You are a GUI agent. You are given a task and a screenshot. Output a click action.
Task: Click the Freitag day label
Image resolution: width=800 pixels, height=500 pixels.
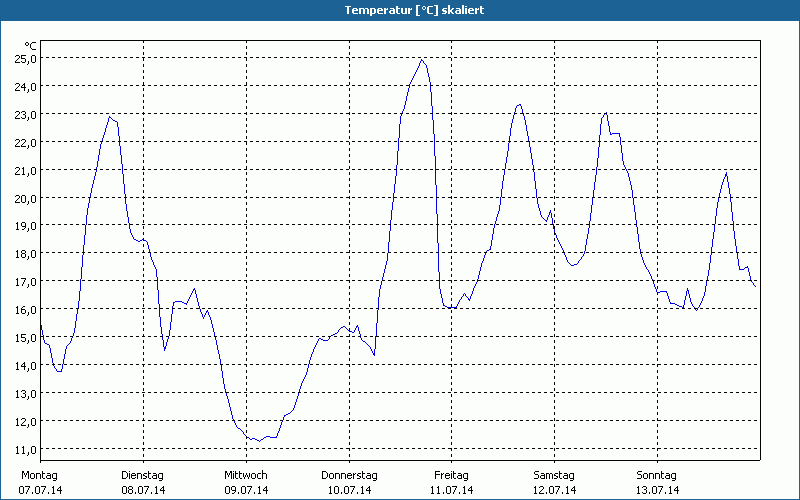[x=451, y=476]
